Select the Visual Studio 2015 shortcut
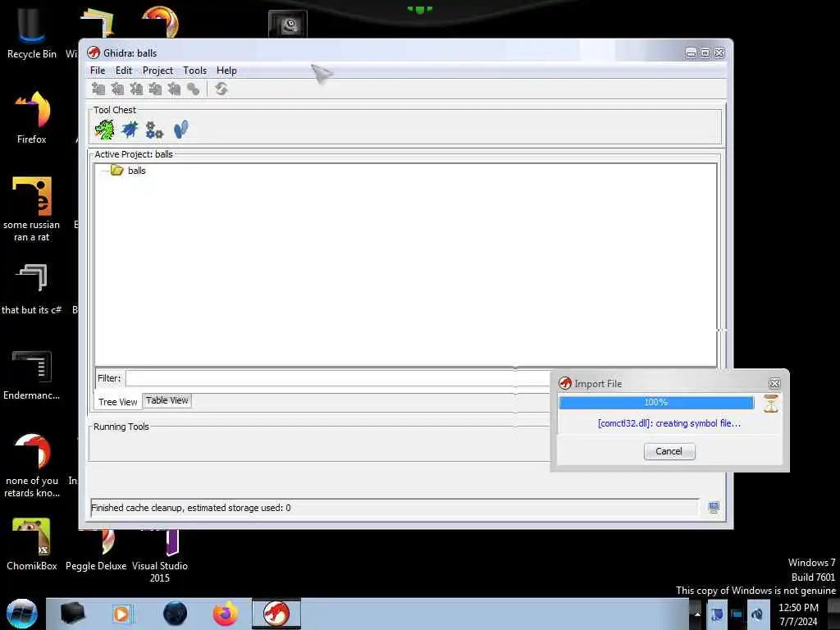 point(160,555)
